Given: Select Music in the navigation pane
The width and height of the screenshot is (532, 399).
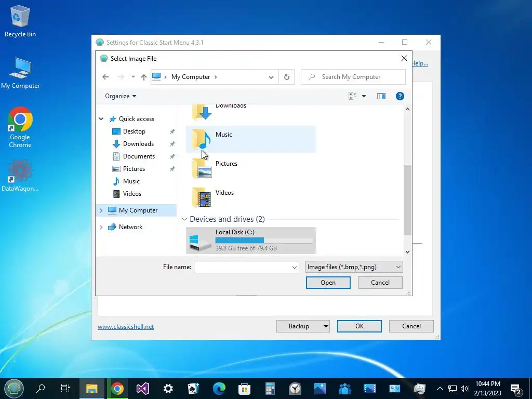Looking at the screenshot, I should [x=131, y=181].
